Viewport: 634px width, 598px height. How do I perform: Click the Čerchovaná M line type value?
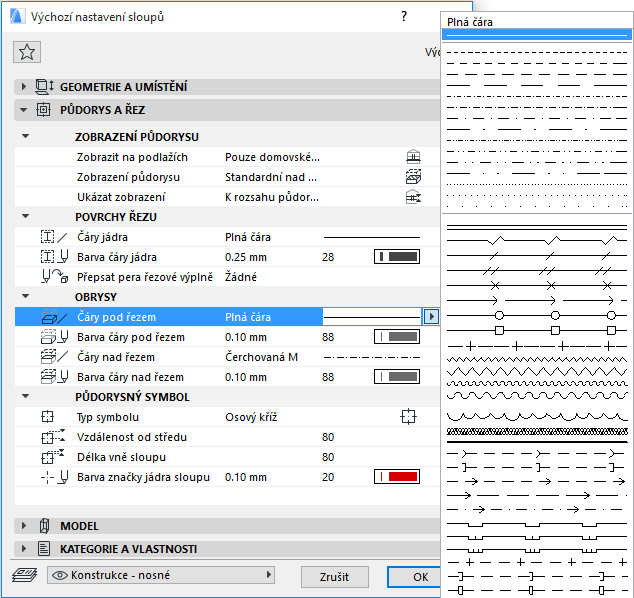pyautogui.click(x=261, y=357)
